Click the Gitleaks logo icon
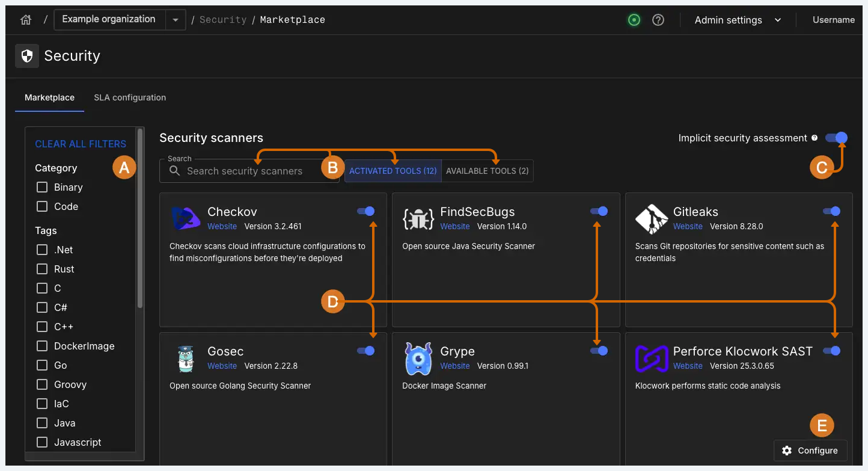The height and width of the screenshot is (471, 868). pos(651,219)
